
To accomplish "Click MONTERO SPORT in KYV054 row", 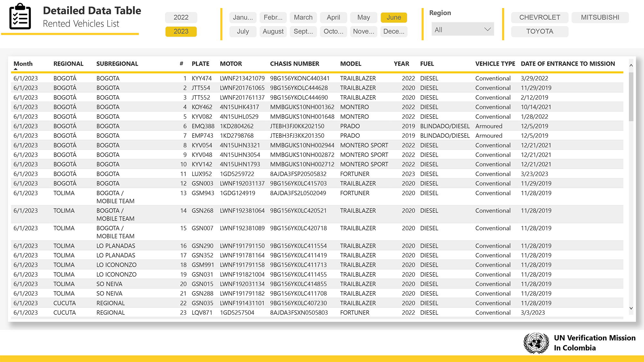I will point(364,145).
